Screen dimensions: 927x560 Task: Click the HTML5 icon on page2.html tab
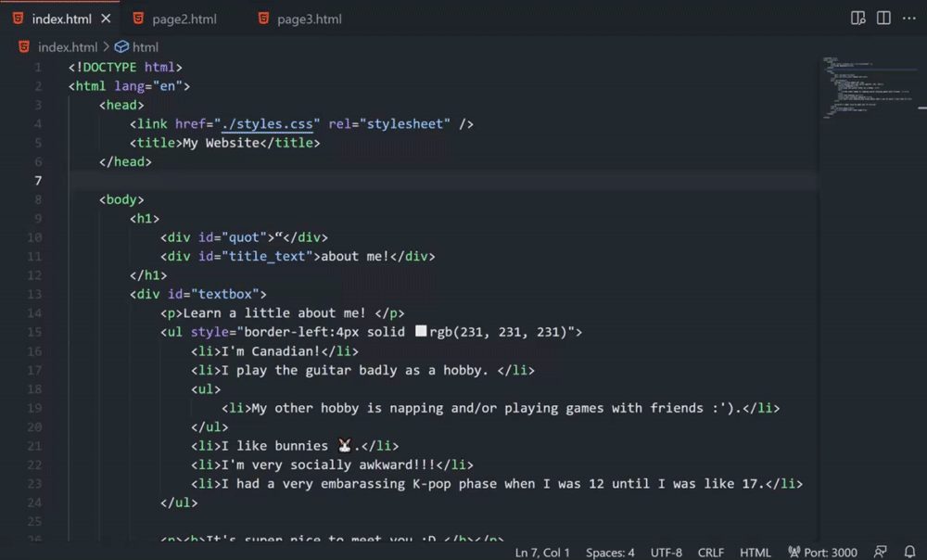[138, 19]
